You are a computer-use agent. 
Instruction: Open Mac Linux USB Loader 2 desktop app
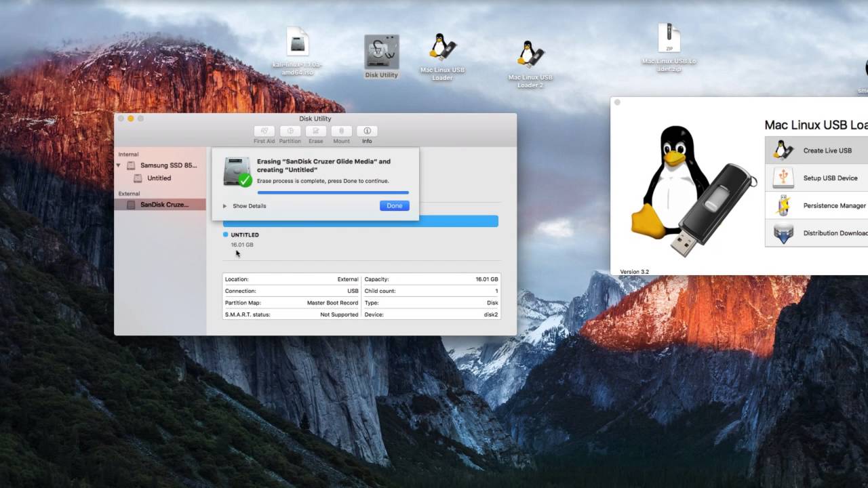click(530, 64)
